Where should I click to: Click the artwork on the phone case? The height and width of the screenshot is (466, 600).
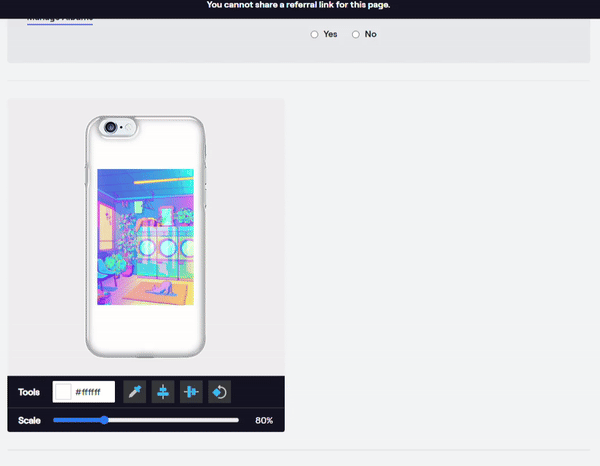click(145, 237)
